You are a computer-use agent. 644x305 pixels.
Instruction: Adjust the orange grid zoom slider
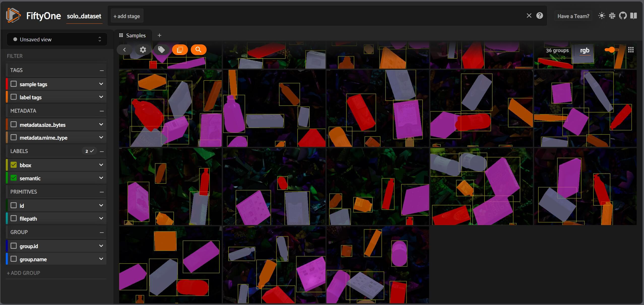pos(611,50)
